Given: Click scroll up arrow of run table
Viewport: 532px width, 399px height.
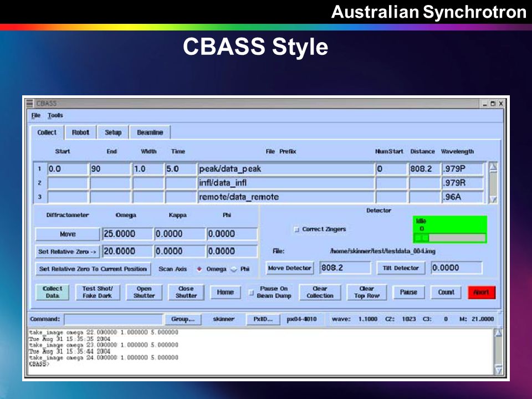Looking at the screenshot, I should pyautogui.click(x=493, y=167).
